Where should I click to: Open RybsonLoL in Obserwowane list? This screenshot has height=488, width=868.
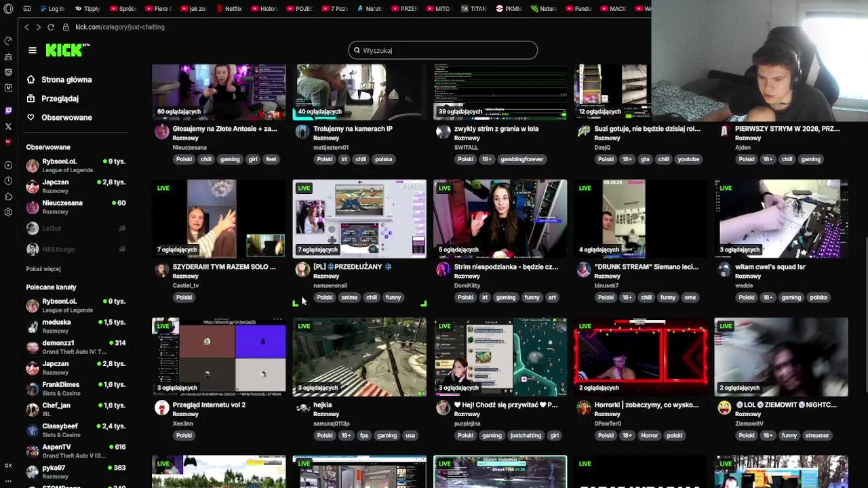(76, 165)
